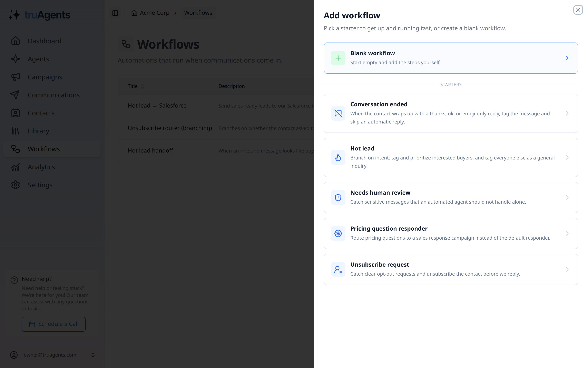The height and width of the screenshot is (368, 588).
Task: Open the Hot lead → Salesforce workflow
Action: click(x=157, y=106)
